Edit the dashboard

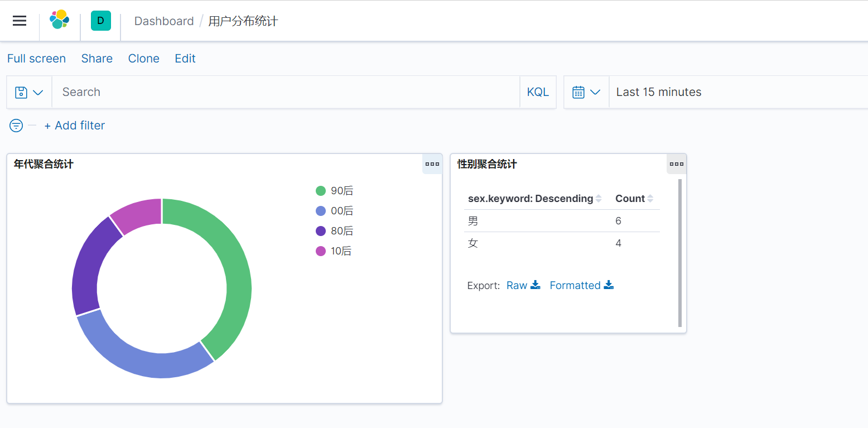coord(185,59)
